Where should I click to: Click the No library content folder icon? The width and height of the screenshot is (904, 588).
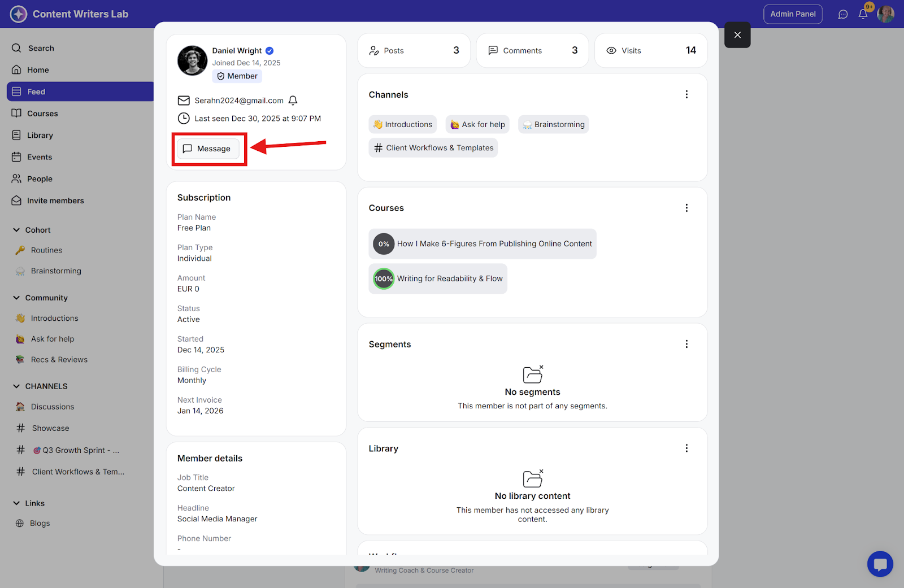tap(533, 478)
